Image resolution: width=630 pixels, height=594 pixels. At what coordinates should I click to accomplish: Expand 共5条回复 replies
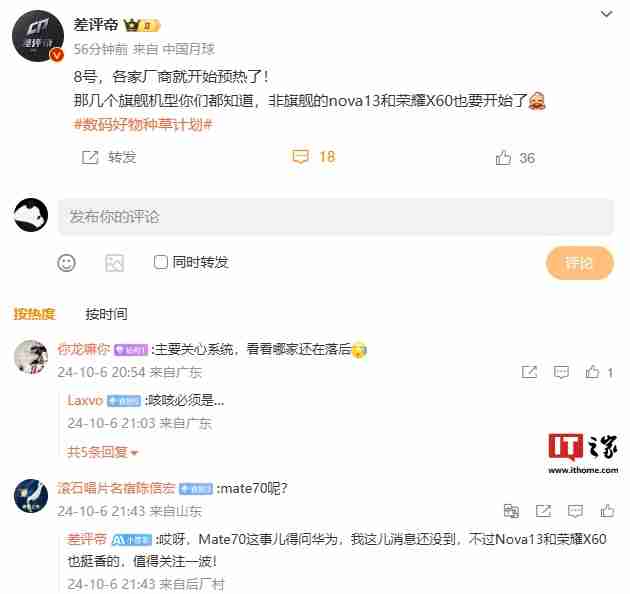tap(103, 453)
